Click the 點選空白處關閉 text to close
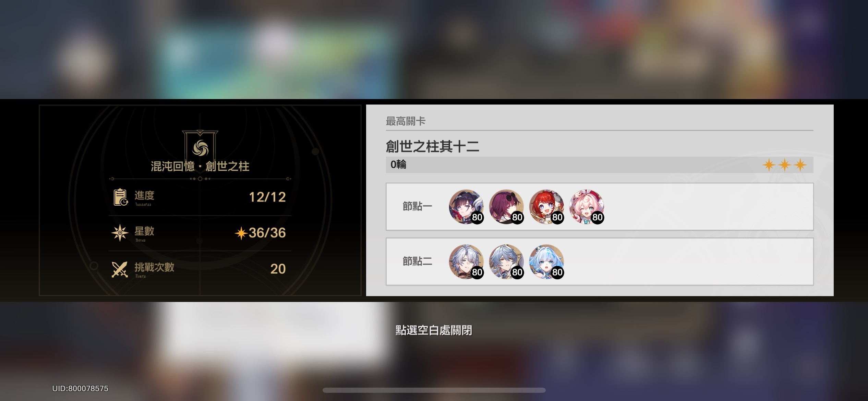This screenshot has width=868, height=401. pos(434,330)
